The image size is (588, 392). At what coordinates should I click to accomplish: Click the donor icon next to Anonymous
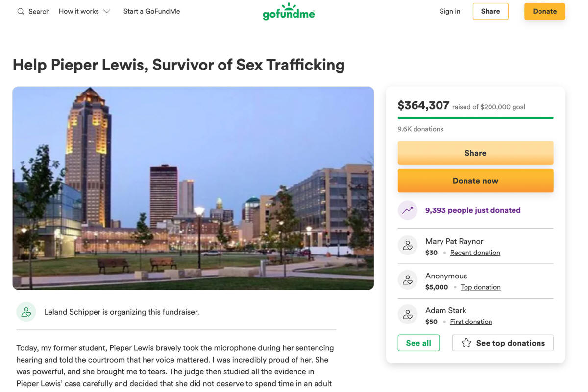(408, 281)
